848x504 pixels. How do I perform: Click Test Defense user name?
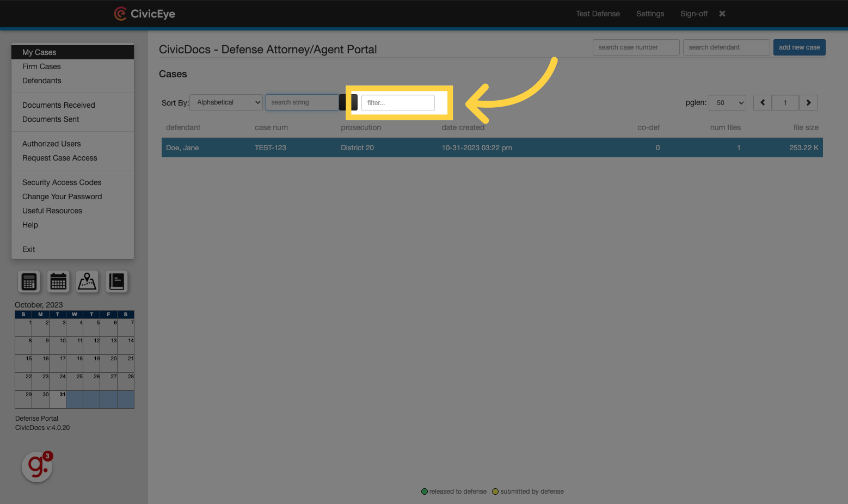coord(598,14)
